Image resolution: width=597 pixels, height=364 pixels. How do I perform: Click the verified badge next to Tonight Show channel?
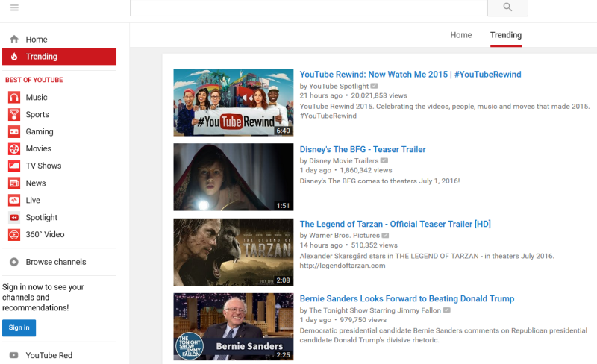point(446,310)
